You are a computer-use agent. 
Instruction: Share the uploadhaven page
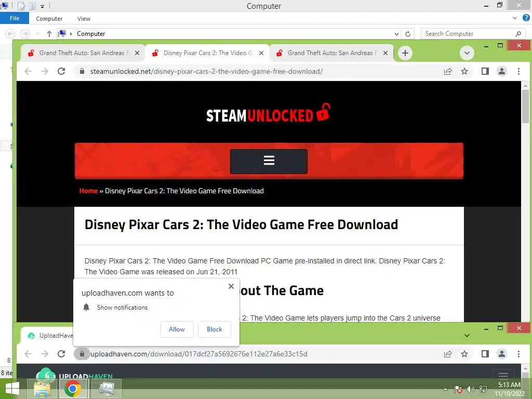[448, 354]
